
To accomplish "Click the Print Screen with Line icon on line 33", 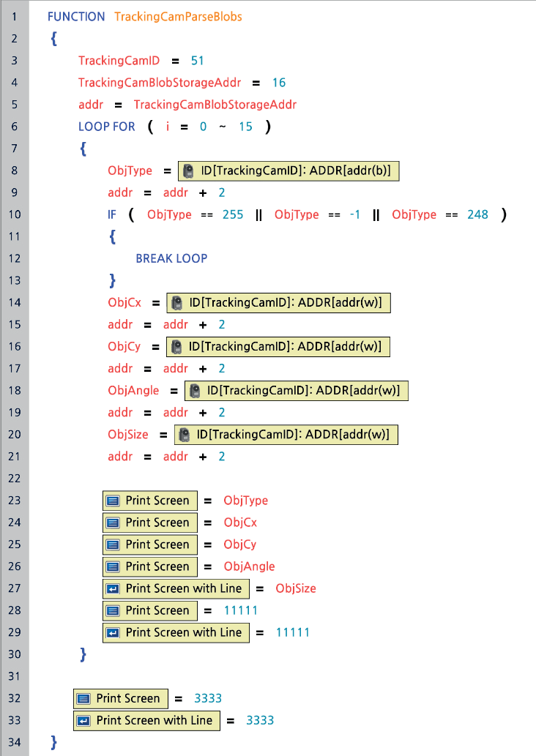I will [84, 720].
